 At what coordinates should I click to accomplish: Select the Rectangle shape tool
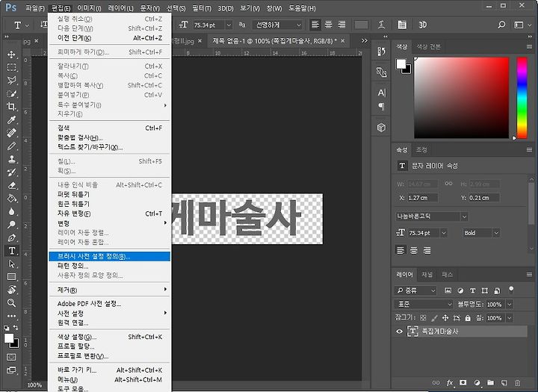11,277
